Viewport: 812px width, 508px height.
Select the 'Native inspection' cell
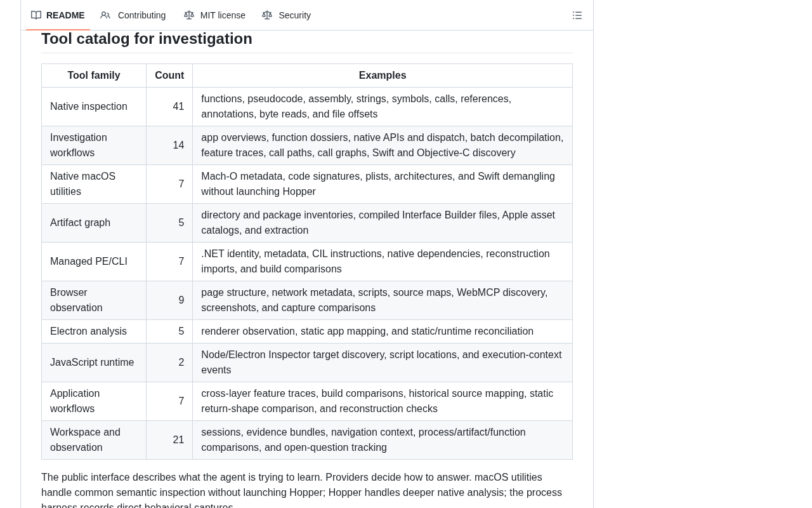(x=94, y=107)
